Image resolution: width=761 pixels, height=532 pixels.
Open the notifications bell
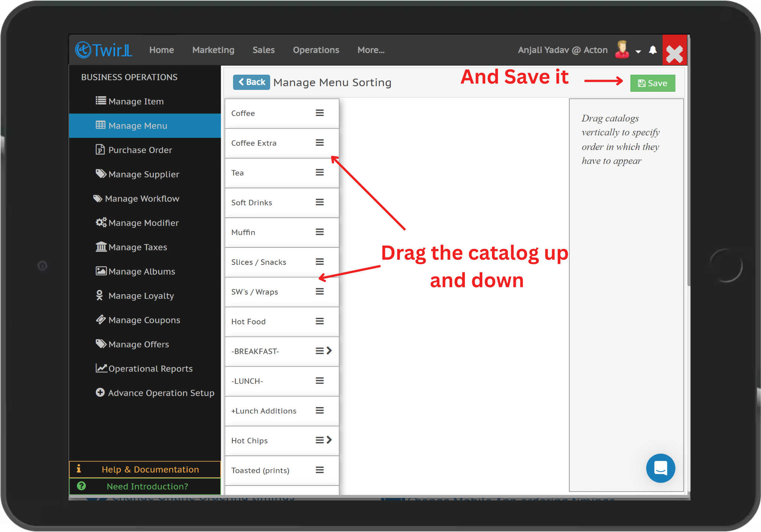click(x=652, y=50)
